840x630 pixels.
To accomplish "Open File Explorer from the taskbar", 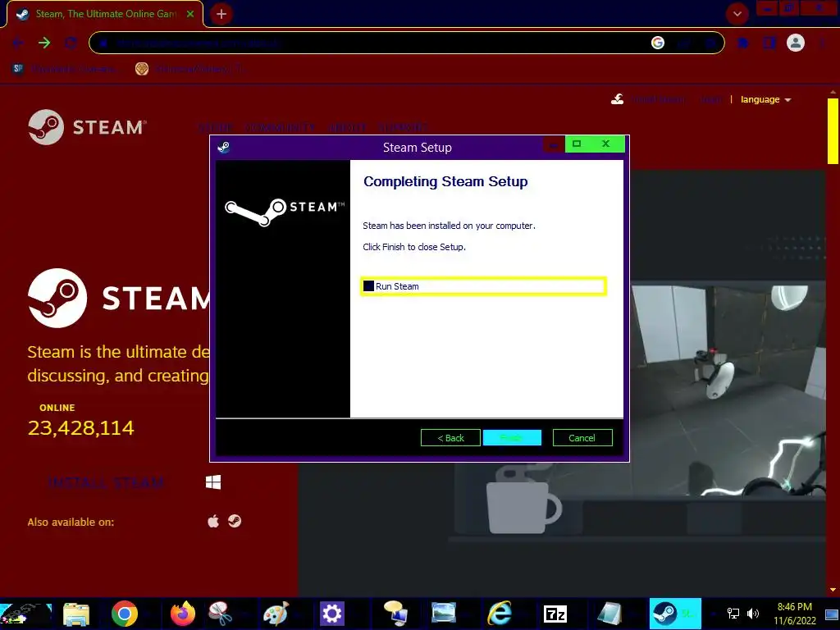I will pyautogui.click(x=76, y=614).
